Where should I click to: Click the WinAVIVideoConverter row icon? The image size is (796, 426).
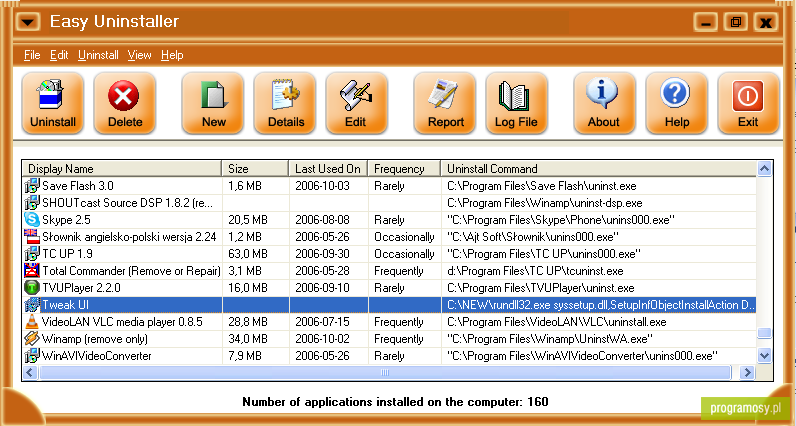click(32, 356)
